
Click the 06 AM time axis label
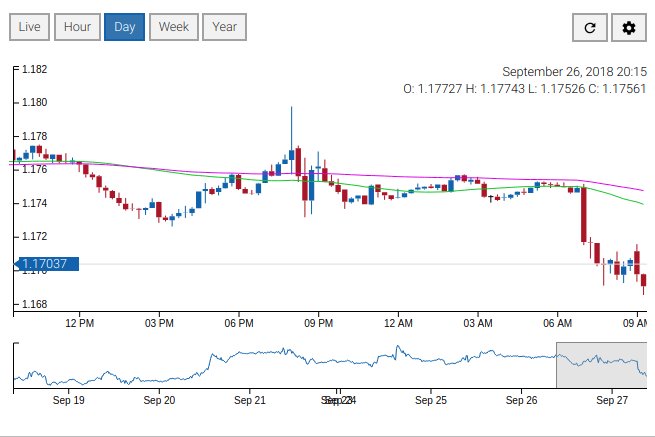(x=558, y=323)
